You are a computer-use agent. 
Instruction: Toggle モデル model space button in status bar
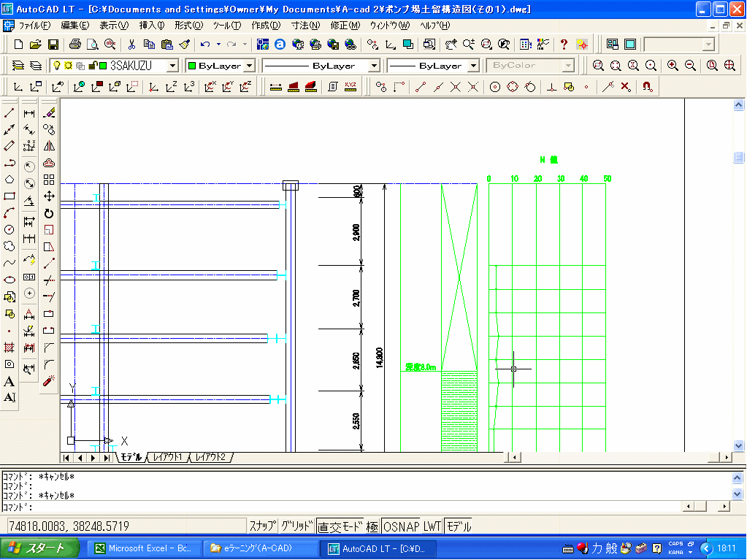pyautogui.click(x=459, y=526)
